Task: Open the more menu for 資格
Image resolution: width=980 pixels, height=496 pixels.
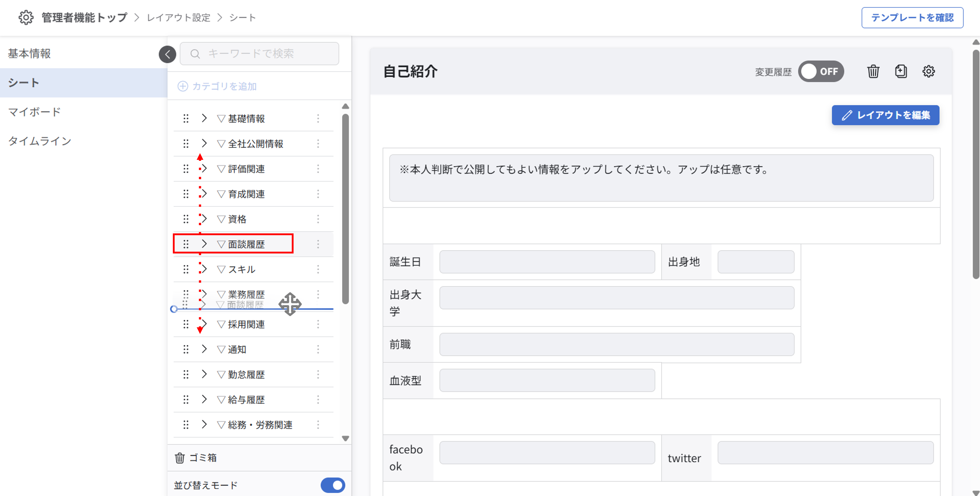Action: coord(318,219)
